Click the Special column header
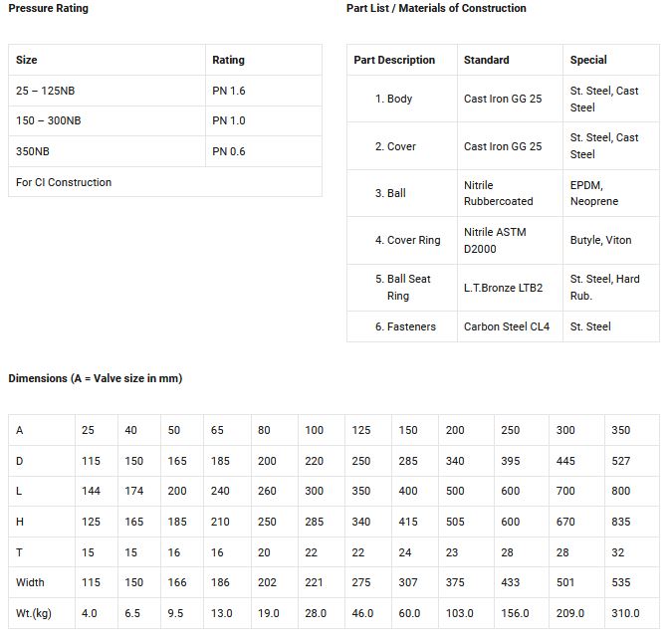668x644 pixels. pyautogui.click(x=588, y=60)
